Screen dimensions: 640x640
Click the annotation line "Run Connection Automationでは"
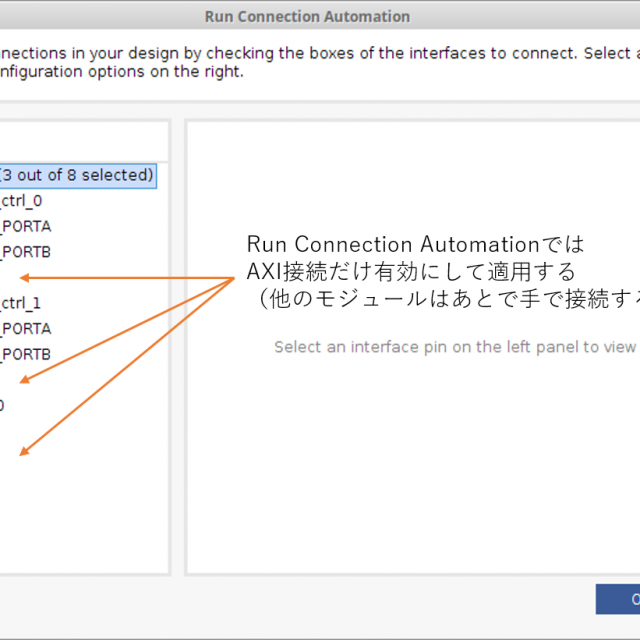coord(415,245)
